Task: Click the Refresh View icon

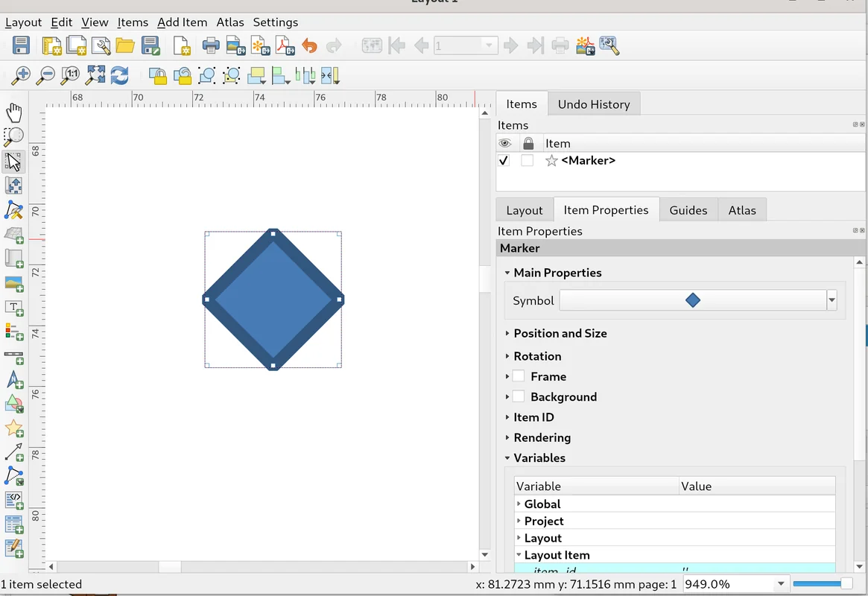Action: [119, 75]
